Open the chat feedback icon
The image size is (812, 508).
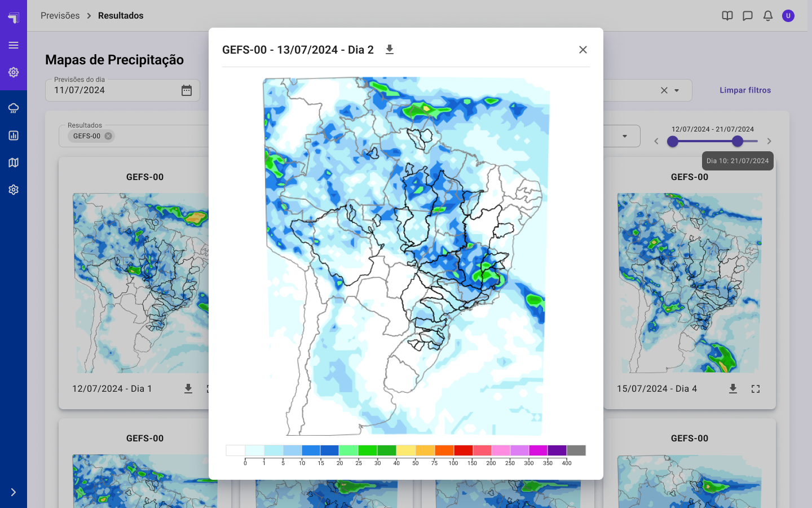[748, 16]
